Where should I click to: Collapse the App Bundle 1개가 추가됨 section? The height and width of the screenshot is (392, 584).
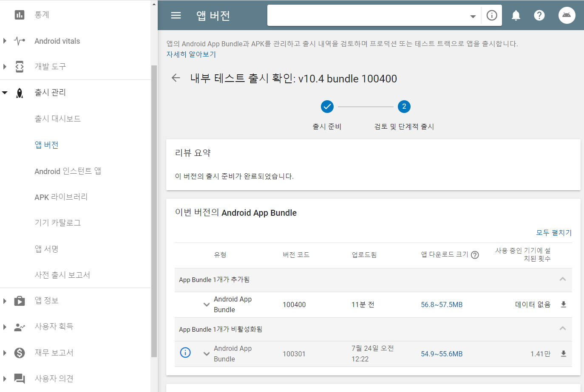coord(563,279)
